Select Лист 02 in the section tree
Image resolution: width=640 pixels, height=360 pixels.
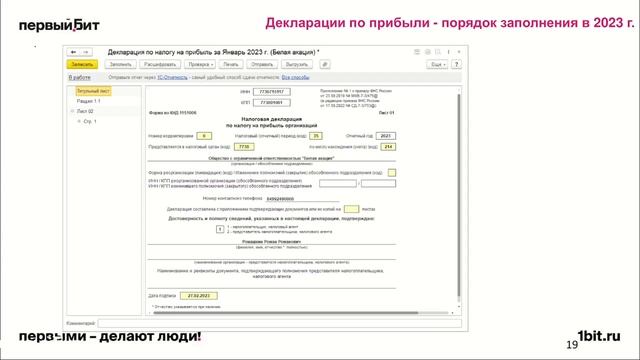point(85,111)
